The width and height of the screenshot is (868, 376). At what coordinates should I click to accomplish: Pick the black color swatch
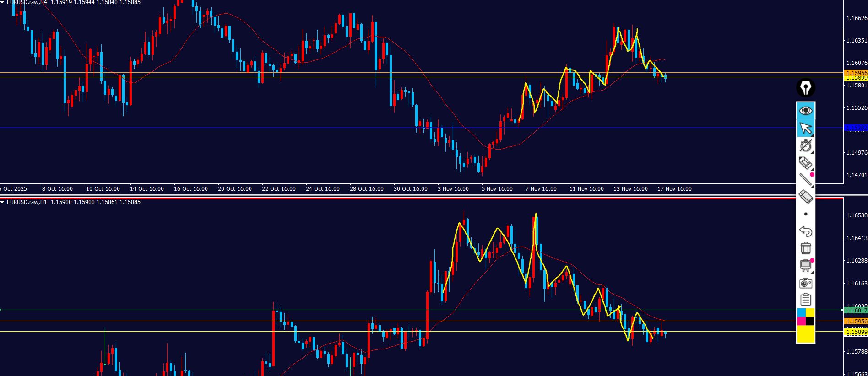810,321
